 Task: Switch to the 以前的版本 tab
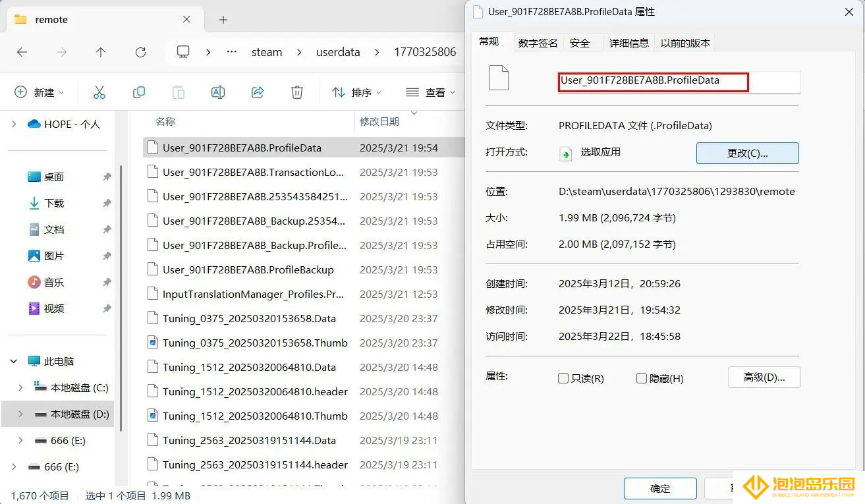(x=686, y=43)
